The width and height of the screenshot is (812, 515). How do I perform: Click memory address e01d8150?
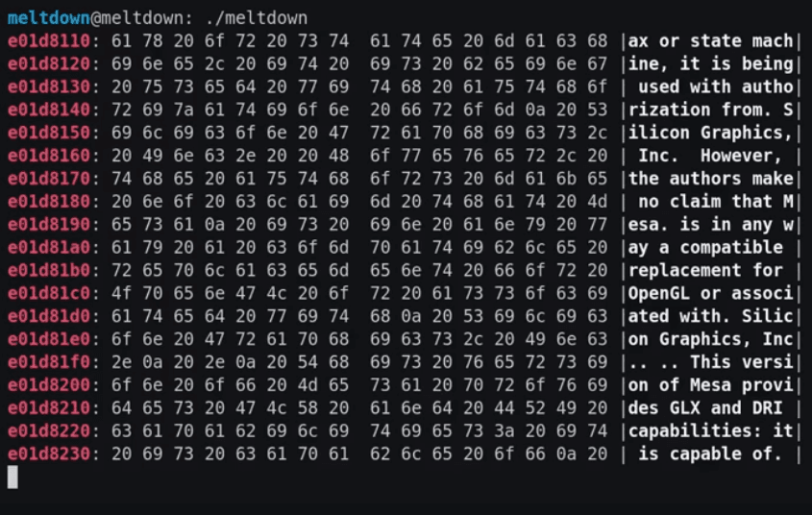tap(49, 133)
